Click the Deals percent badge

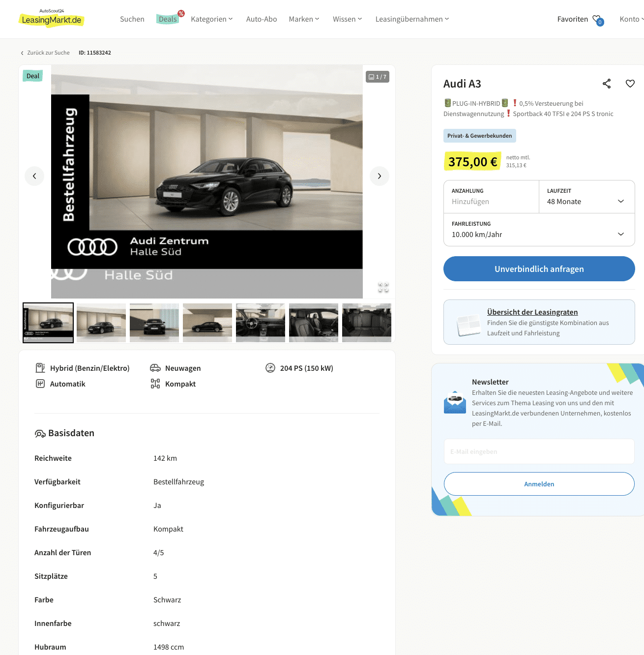point(181,13)
